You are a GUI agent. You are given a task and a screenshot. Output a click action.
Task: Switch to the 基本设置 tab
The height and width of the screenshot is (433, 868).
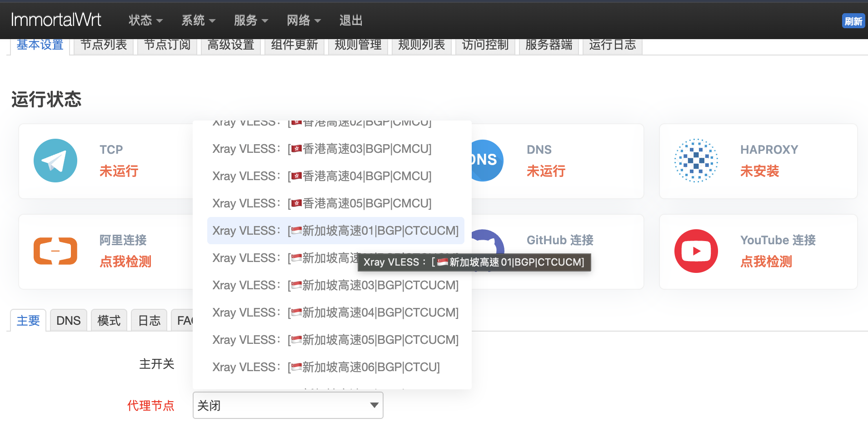tap(40, 45)
